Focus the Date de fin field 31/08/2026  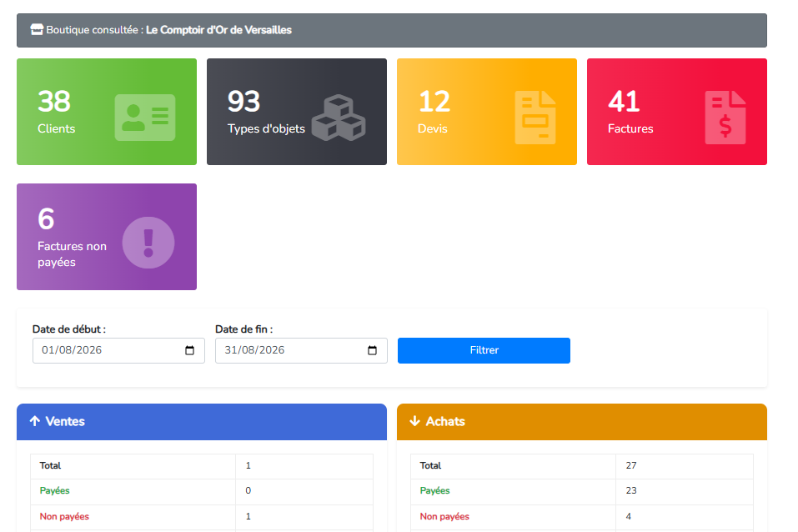[301, 350]
